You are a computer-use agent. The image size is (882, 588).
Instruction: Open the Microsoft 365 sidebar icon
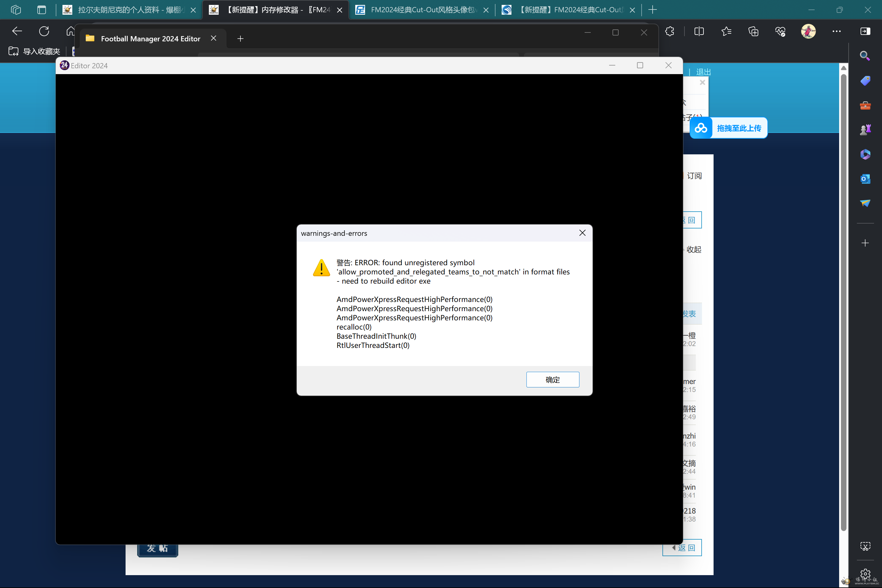[865, 154]
